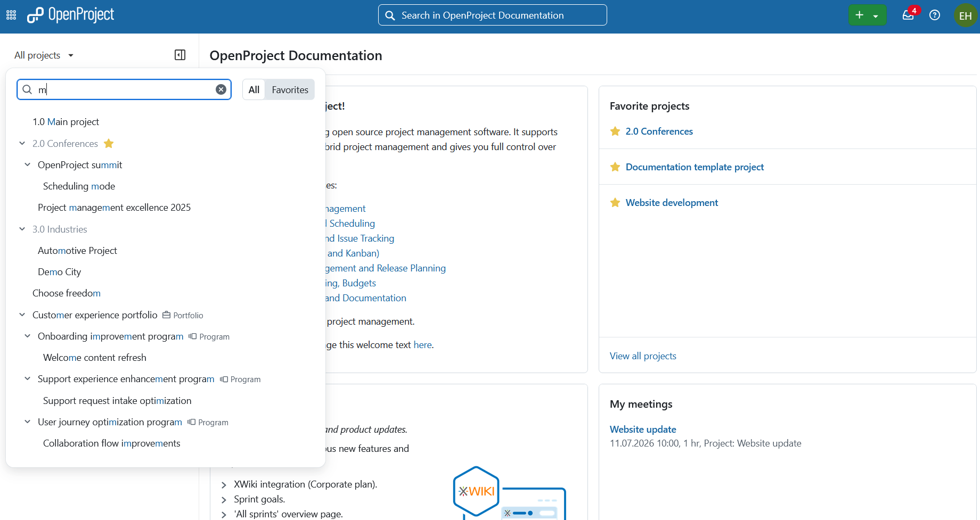
Task: Select Demo City project
Action: 59,272
